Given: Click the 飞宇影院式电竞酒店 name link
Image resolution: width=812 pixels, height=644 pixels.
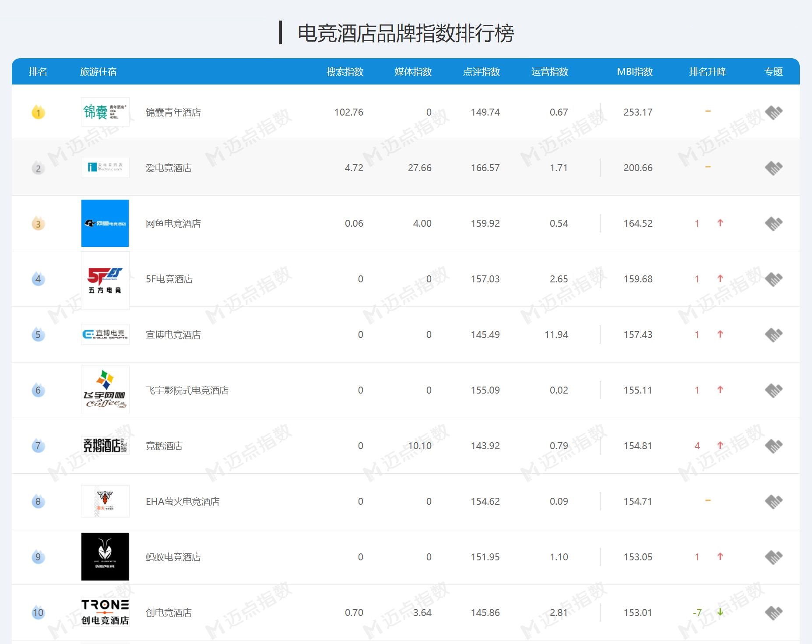Looking at the screenshot, I should [x=187, y=391].
